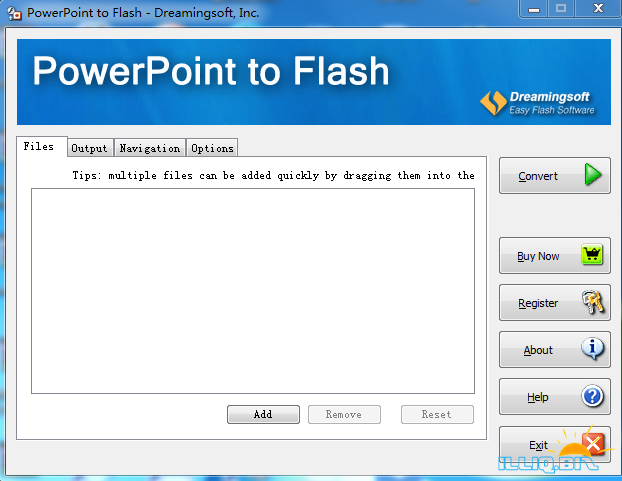Image resolution: width=622 pixels, height=481 pixels.
Task: Click the Remove button
Action: [x=344, y=414]
